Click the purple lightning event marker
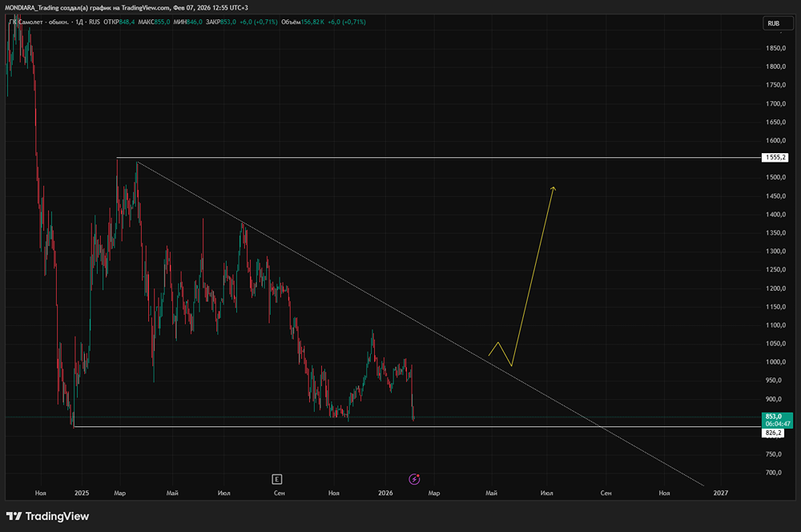801x532 pixels. (414, 479)
